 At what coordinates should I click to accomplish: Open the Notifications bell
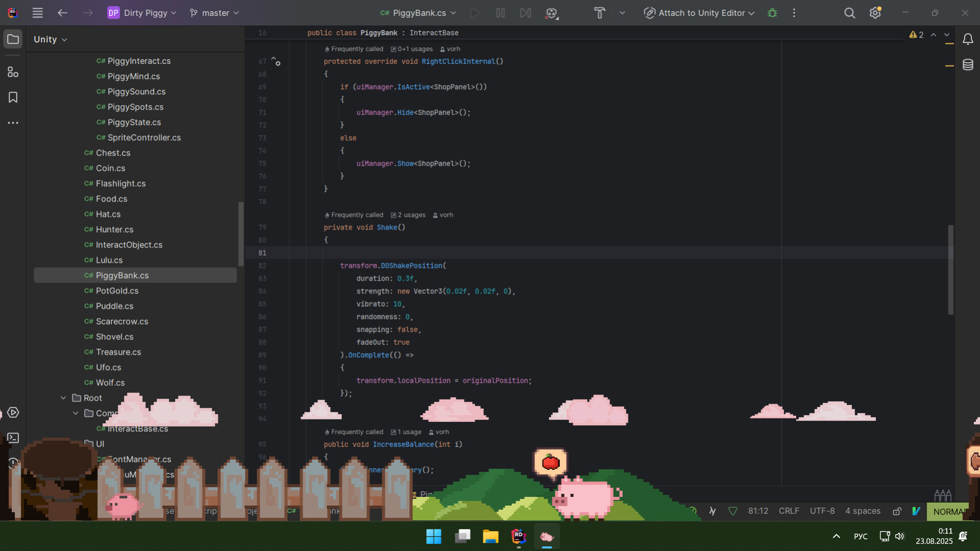(968, 39)
